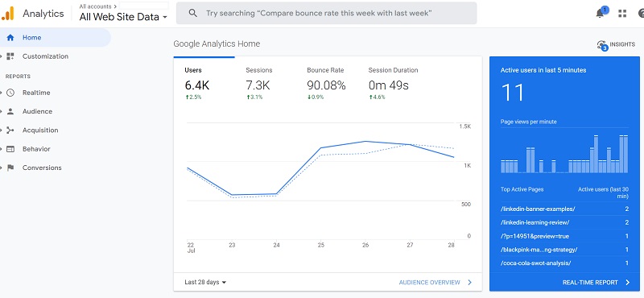Open the Google apps grid icon

pyautogui.click(x=622, y=14)
